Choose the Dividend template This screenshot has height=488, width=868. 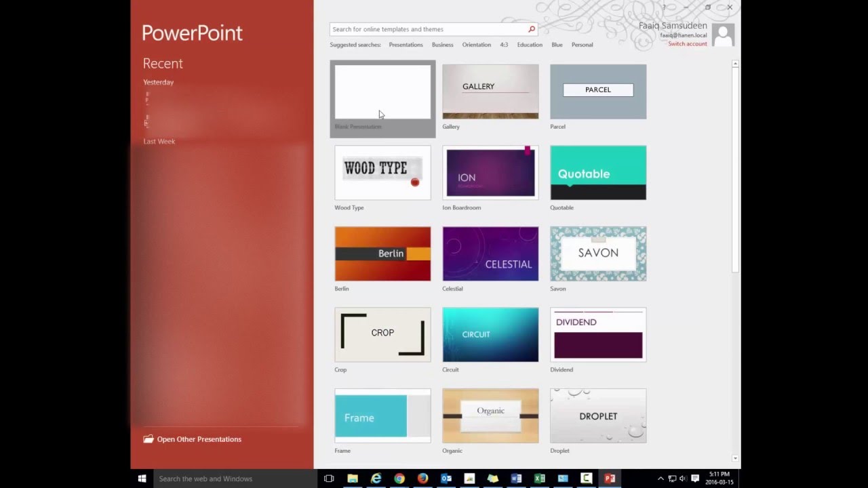point(598,335)
